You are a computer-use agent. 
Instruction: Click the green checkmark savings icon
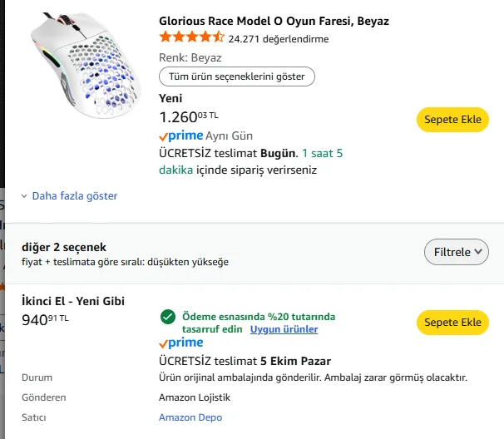[167, 317]
